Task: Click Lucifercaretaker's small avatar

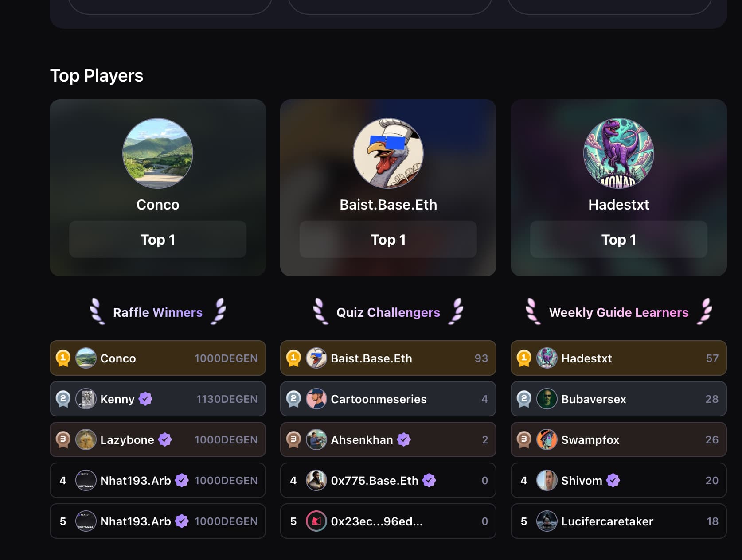Action: coord(547,521)
